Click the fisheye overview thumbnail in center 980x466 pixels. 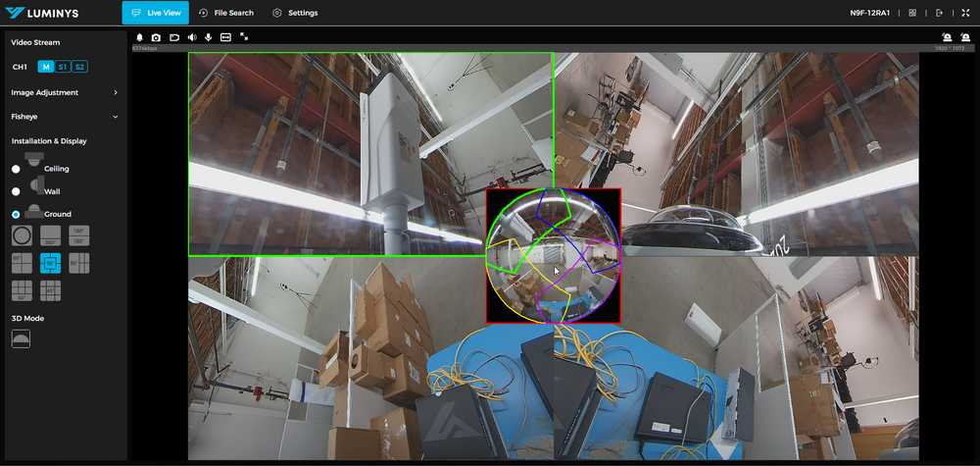[555, 256]
